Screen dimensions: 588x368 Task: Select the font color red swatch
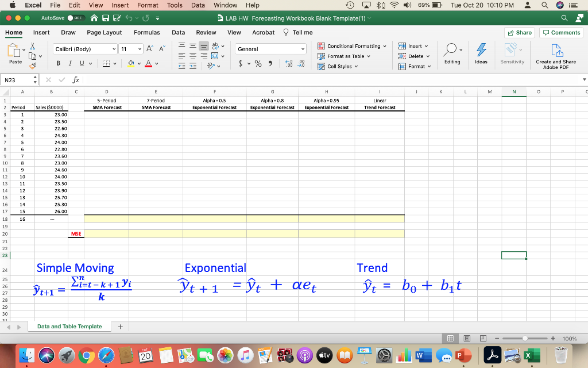click(148, 65)
